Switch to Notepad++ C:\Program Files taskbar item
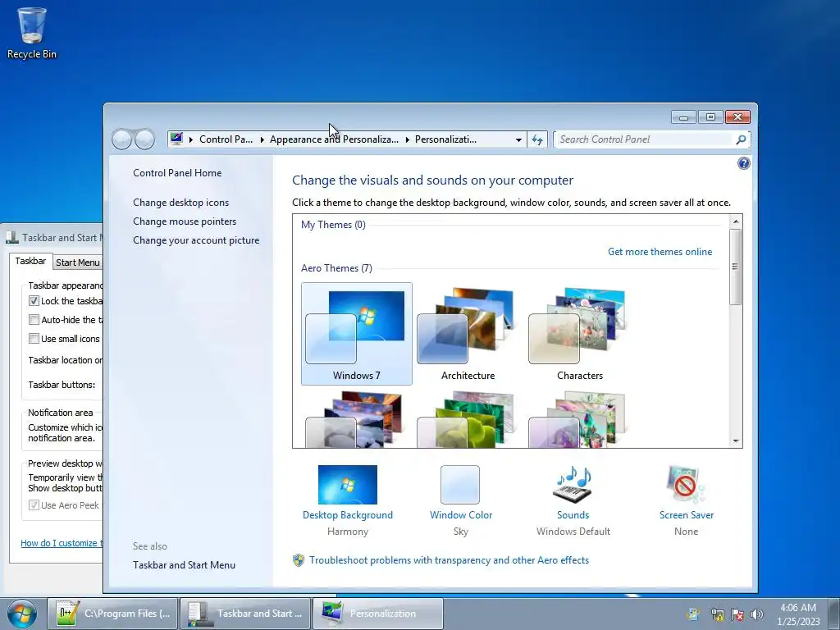This screenshot has height=630, width=840. pos(112,614)
